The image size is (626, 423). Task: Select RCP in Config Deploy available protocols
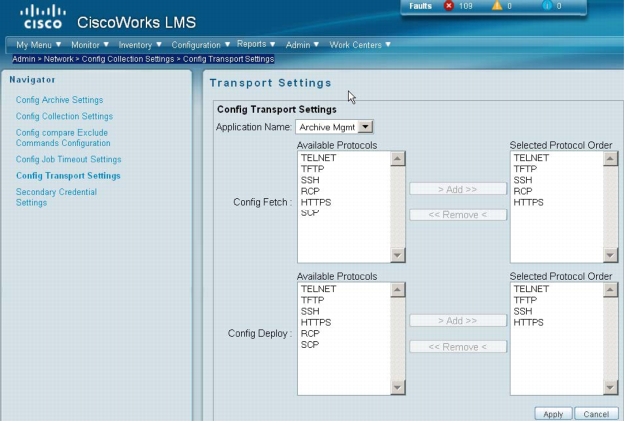coord(310,333)
